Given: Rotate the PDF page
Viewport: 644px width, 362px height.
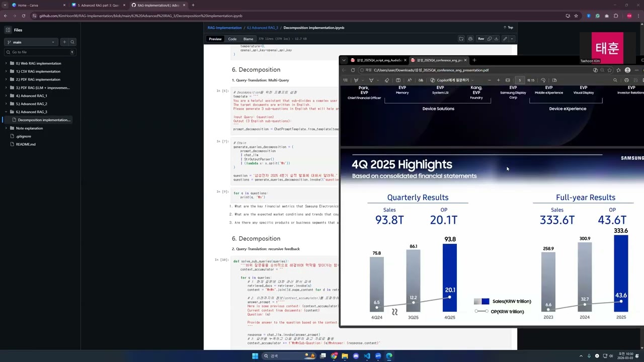Looking at the screenshot, I should (x=543, y=80).
